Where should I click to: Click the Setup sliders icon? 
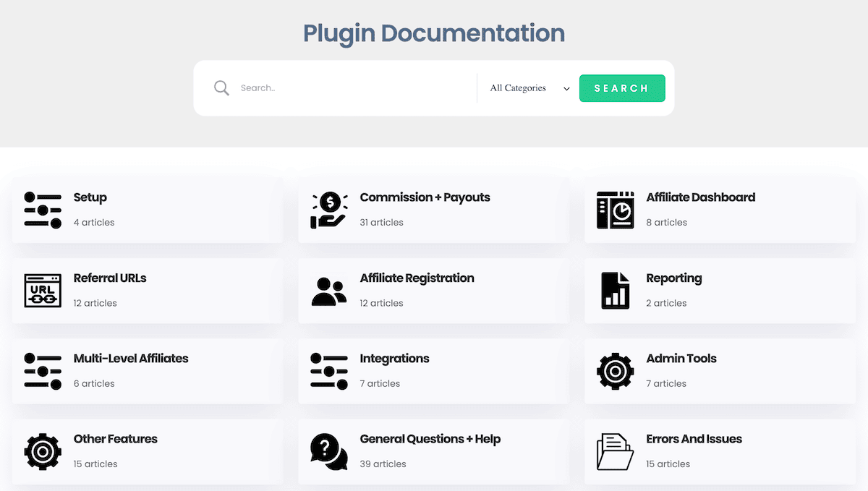pyautogui.click(x=43, y=210)
